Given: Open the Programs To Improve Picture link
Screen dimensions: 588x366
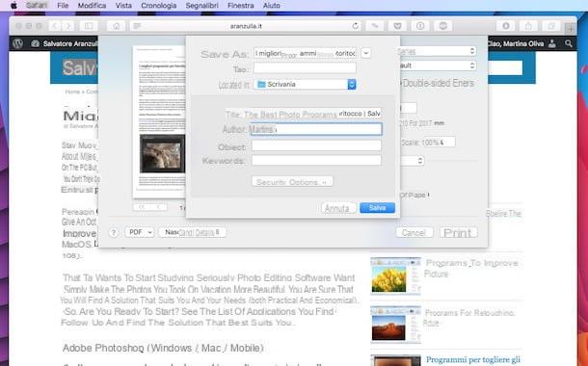Looking at the screenshot, I should (471, 268).
